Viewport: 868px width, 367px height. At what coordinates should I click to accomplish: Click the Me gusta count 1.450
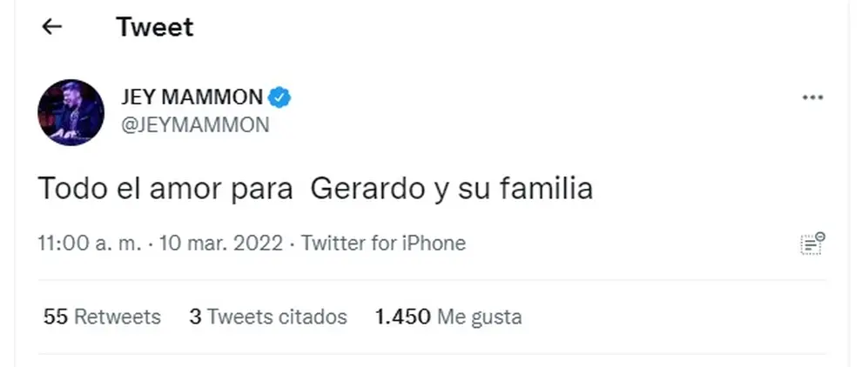pos(402,317)
